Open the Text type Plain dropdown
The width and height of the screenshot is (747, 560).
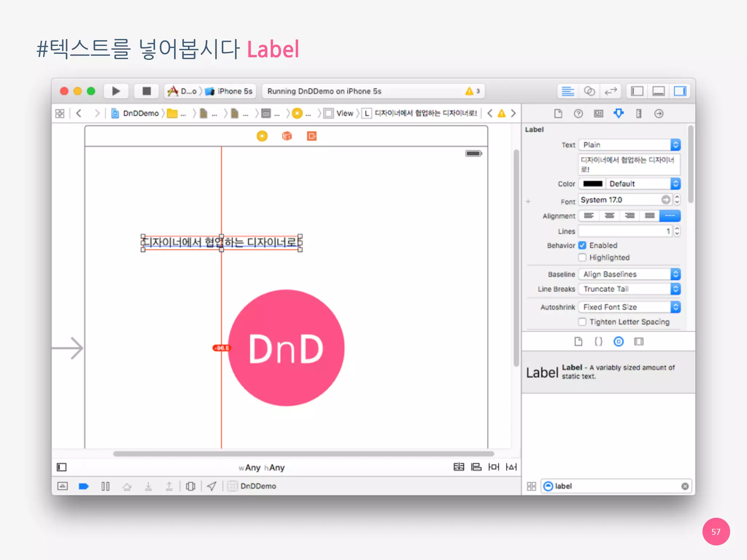coord(630,145)
